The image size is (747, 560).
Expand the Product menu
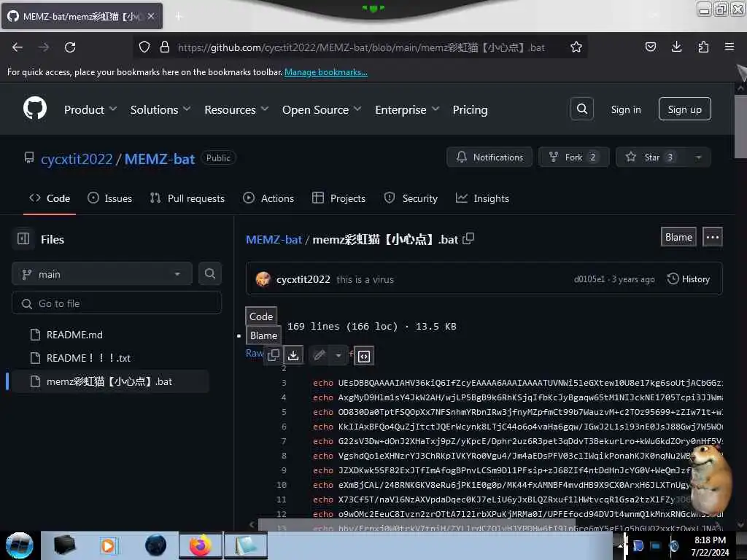(90, 109)
